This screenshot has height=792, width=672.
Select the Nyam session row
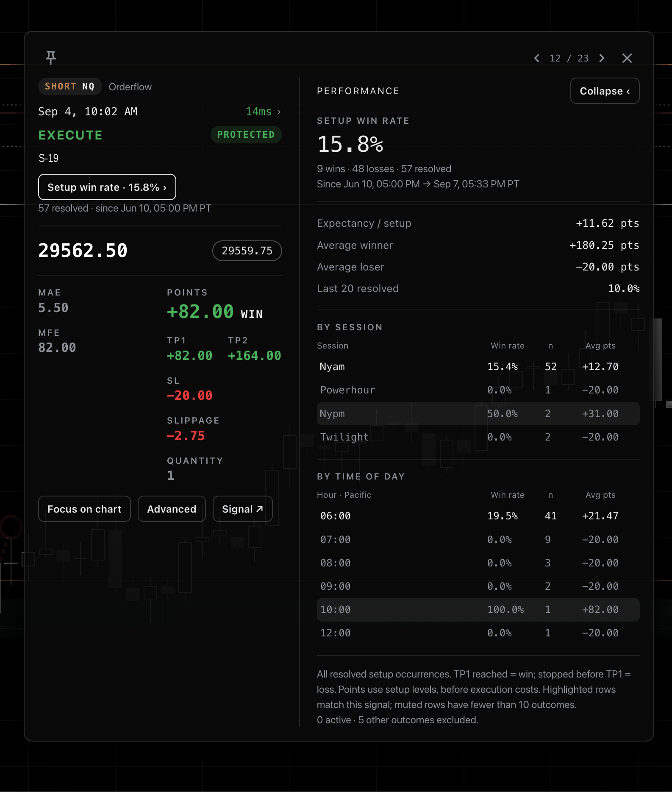[x=478, y=367]
